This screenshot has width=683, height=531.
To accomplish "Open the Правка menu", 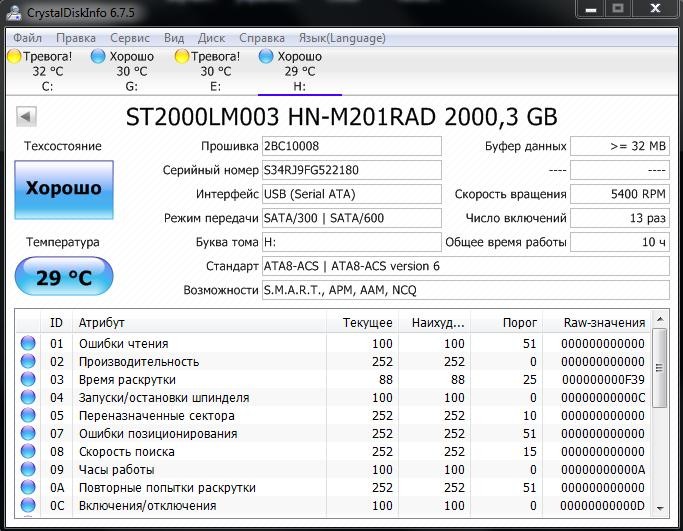I will click(76, 38).
